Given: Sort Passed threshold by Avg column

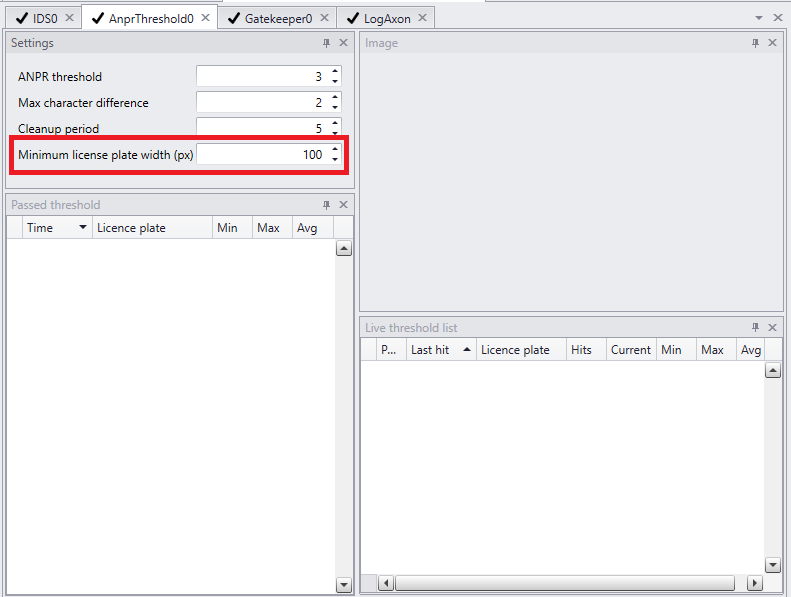Looking at the screenshot, I should [x=312, y=228].
